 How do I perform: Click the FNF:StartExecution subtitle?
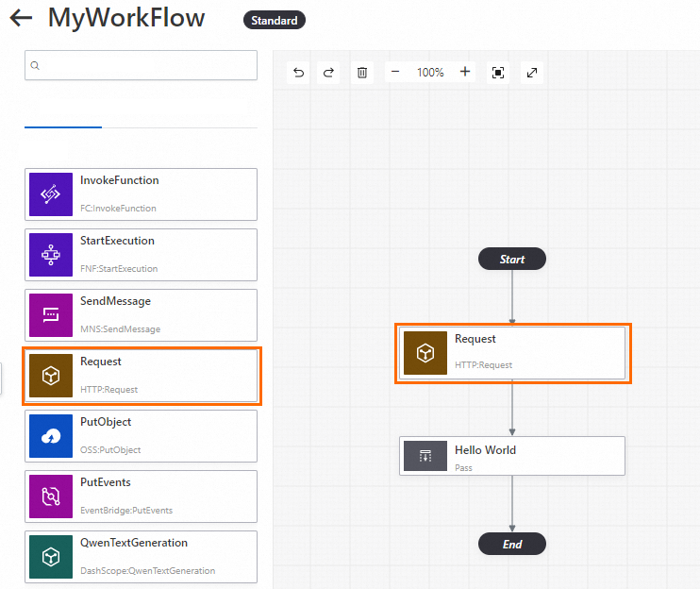coord(119,268)
